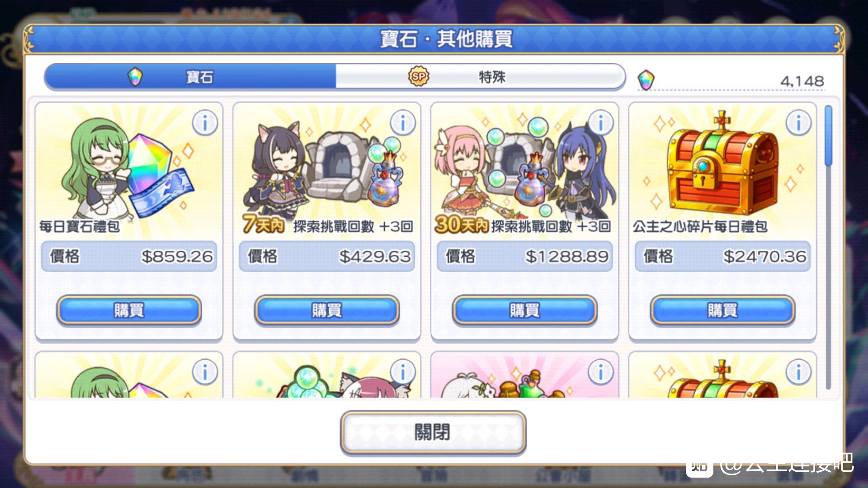The height and width of the screenshot is (488, 868).
Task: Select the rainbow gem maid thumbnail
Action: [129, 167]
